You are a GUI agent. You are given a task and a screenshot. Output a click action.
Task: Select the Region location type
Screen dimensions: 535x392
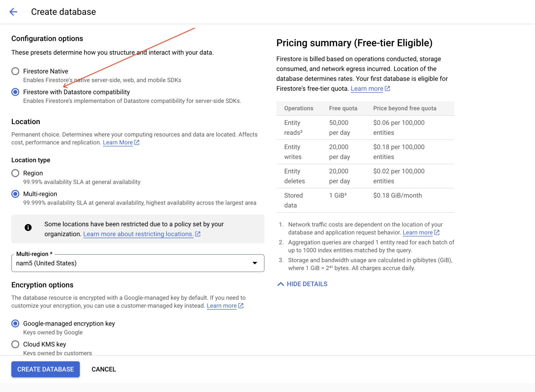(x=15, y=173)
